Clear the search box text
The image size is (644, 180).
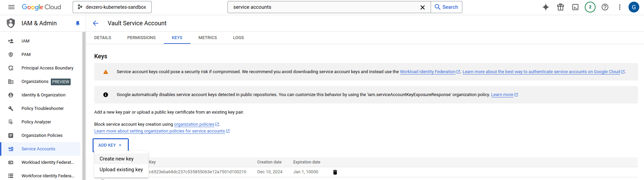(423, 7)
